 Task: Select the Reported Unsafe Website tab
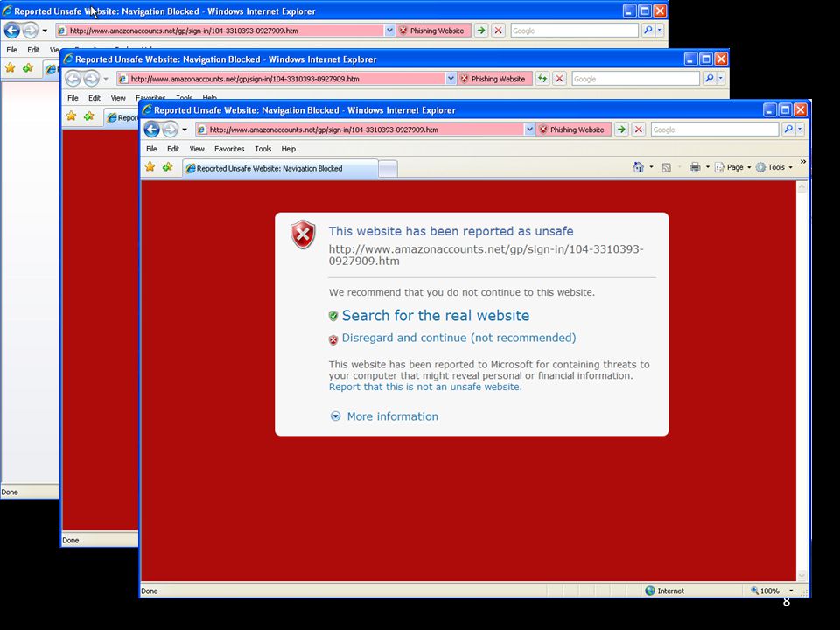280,168
